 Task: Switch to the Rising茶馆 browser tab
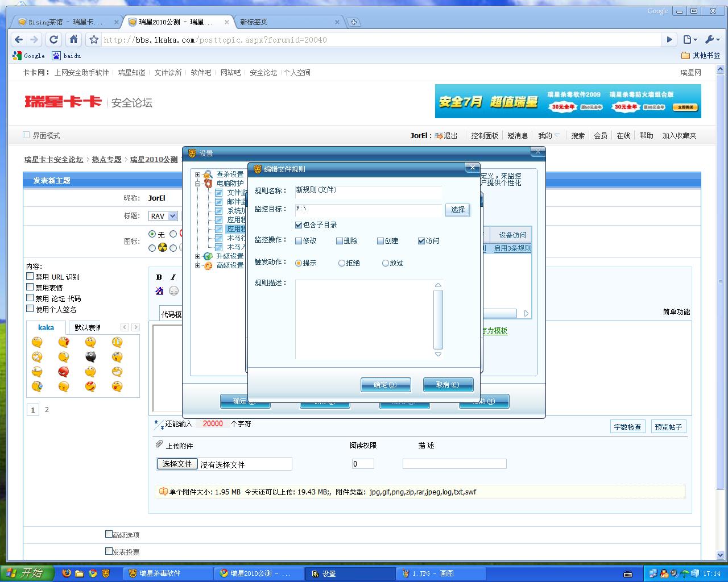[x=66, y=22]
